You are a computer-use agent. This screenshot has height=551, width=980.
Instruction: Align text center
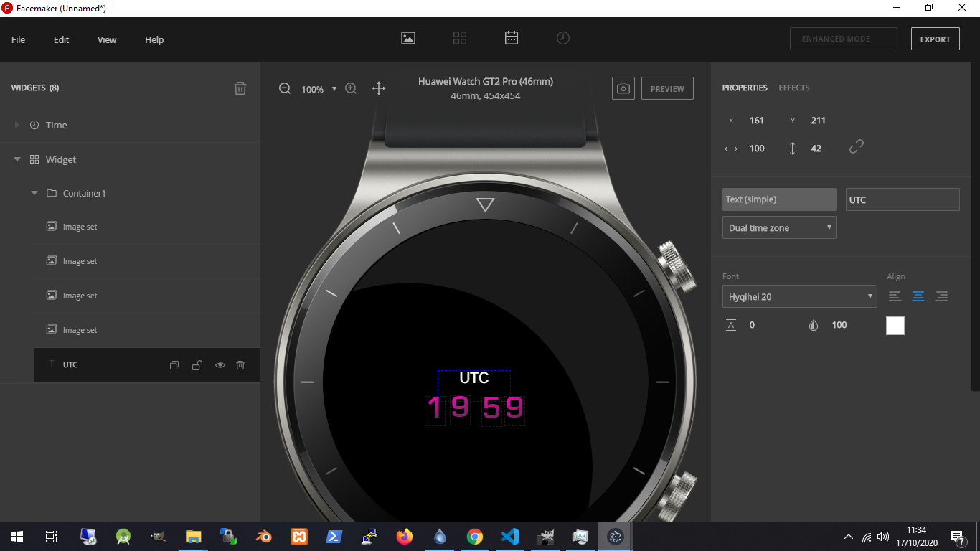coord(918,296)
